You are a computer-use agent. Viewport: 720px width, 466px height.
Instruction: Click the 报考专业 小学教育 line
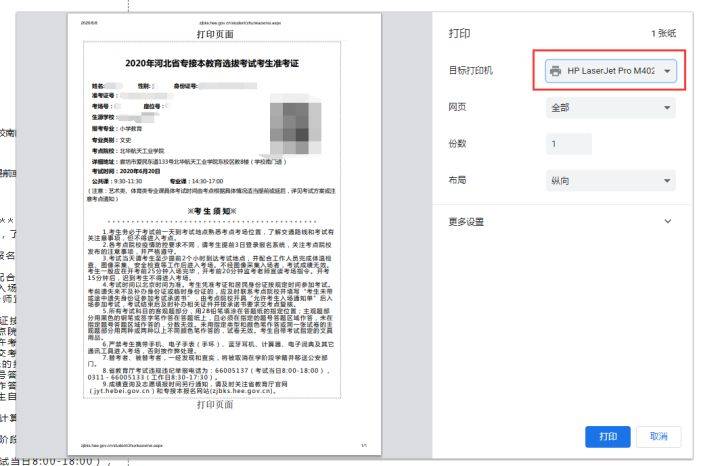click(117, 129)
